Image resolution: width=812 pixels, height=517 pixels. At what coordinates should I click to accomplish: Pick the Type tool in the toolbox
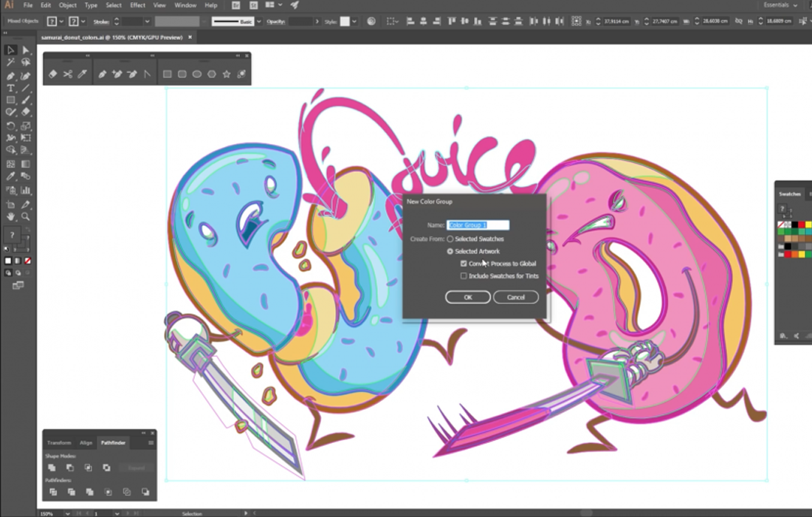(10, 88)
